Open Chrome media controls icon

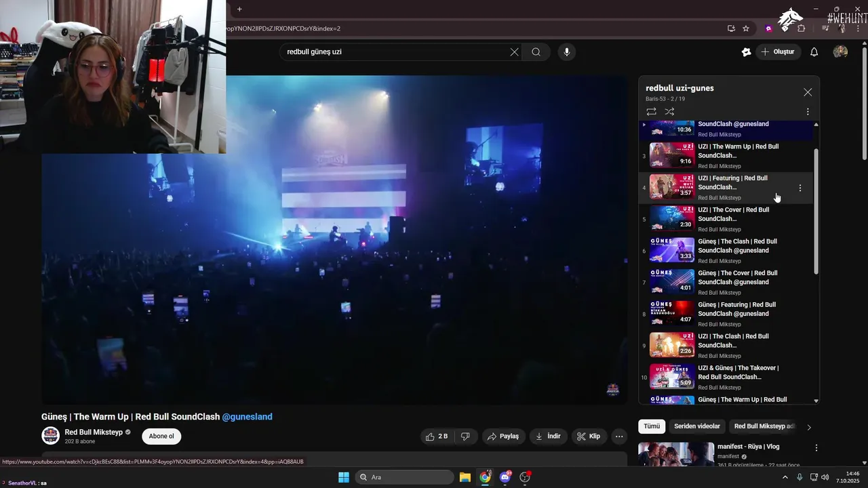pos(825,28)
